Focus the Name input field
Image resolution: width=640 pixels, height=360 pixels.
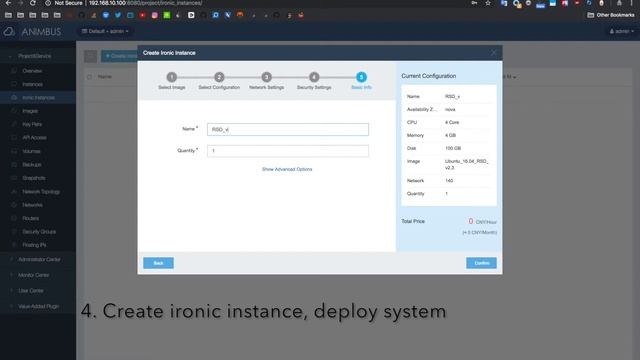tap(288, 129)
